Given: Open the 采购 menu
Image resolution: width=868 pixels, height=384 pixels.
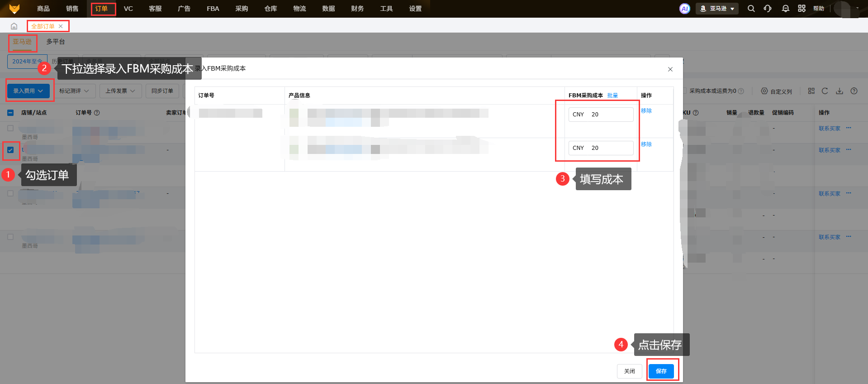Looking at the screenshot, I should 242,9.
